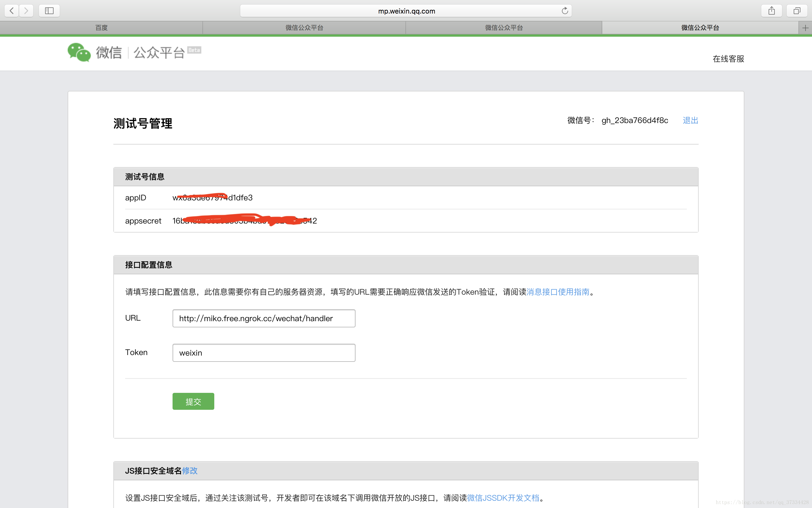Click the URL label

(x=133, y=318)
